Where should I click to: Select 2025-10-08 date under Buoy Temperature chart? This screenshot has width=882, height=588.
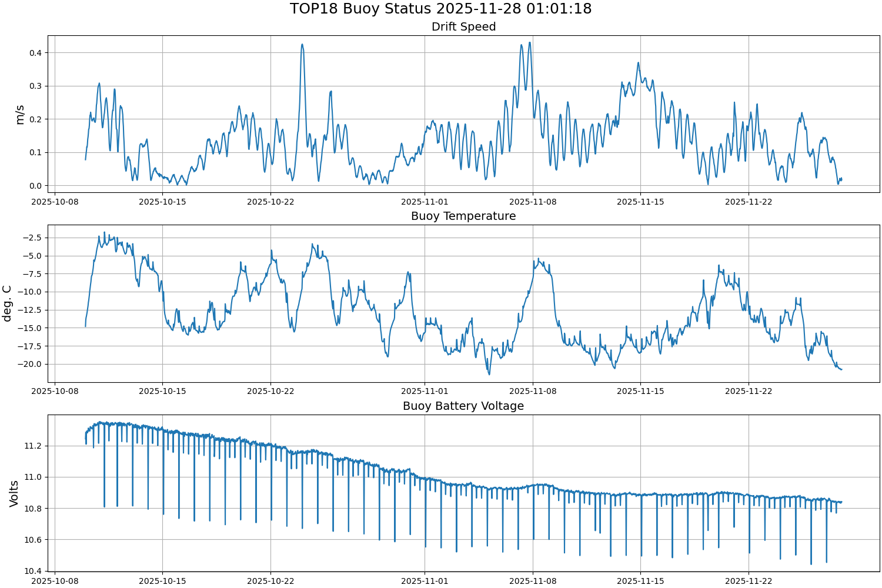click(x=55, y=391)
